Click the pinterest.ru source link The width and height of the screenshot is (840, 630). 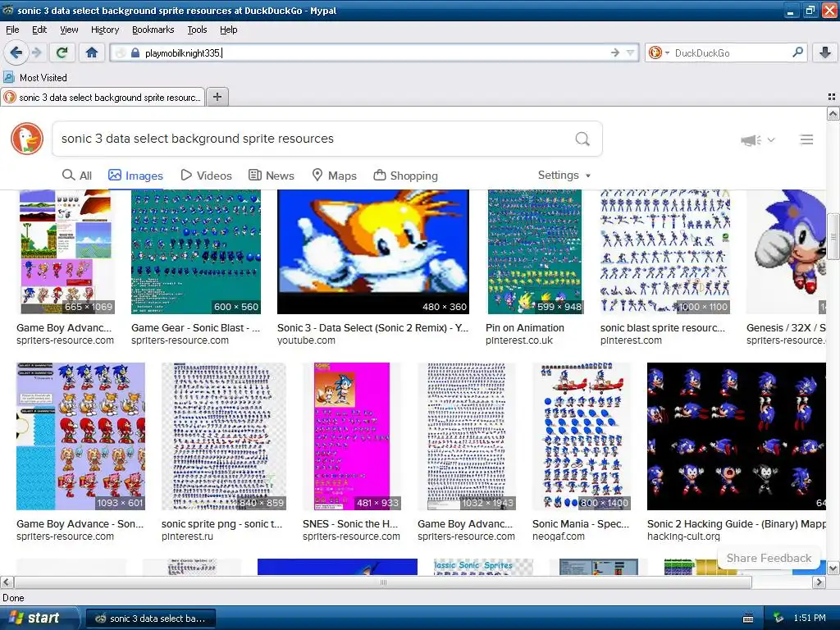pos(188,536)
